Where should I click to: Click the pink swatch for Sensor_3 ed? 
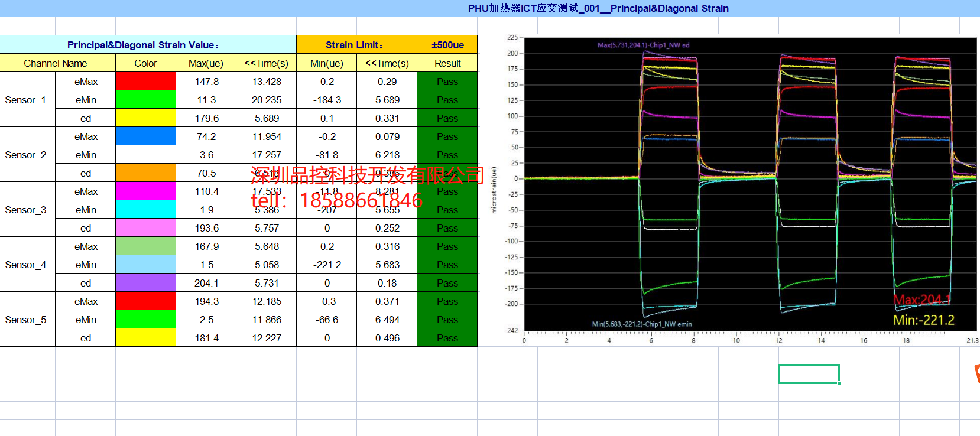point(145,228)
